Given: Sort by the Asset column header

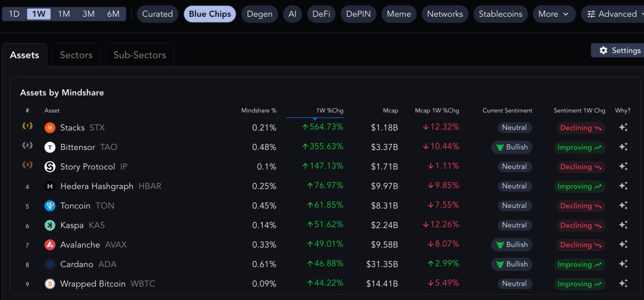Looking at the screenshot, I should [52, 110].
